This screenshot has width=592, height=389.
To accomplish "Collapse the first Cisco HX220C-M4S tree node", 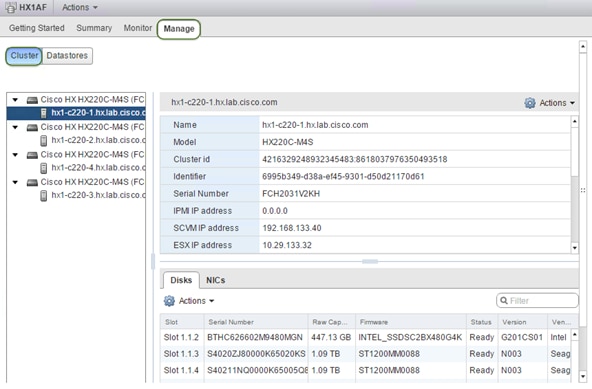I will coord(15,100).
